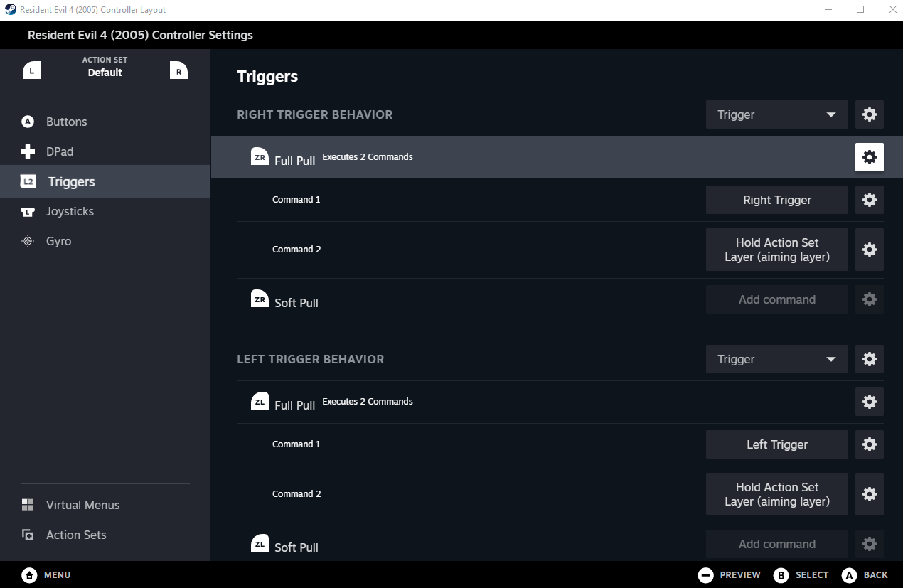Open gear settings for Right Trigger Behavior
Image resolution: width=903 pixels, height=588 pixels.
coord(869,114)
